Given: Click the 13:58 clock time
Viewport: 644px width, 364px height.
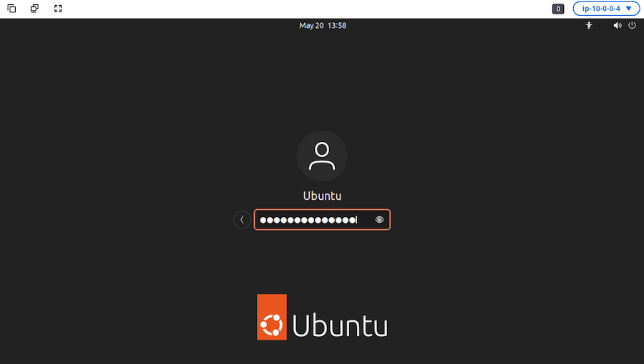Looking at the screenshot, I should pos(337,26).
